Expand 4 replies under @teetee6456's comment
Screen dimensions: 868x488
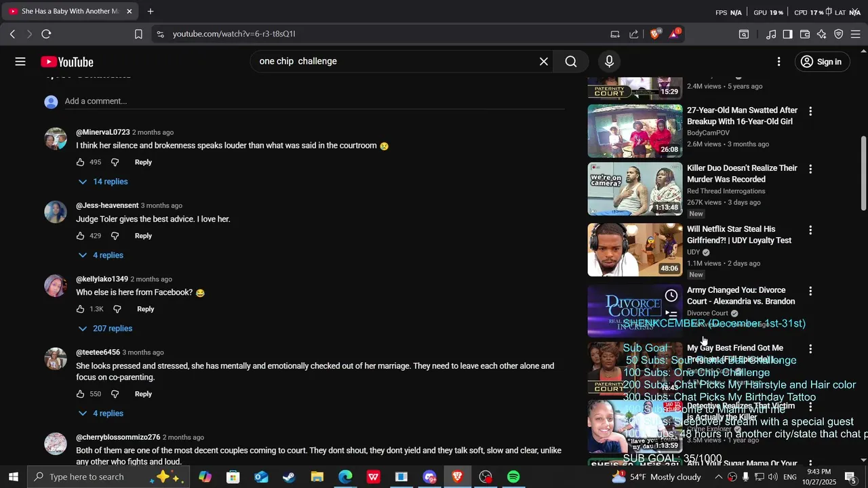pyautogui.click(x=101, y=413)
